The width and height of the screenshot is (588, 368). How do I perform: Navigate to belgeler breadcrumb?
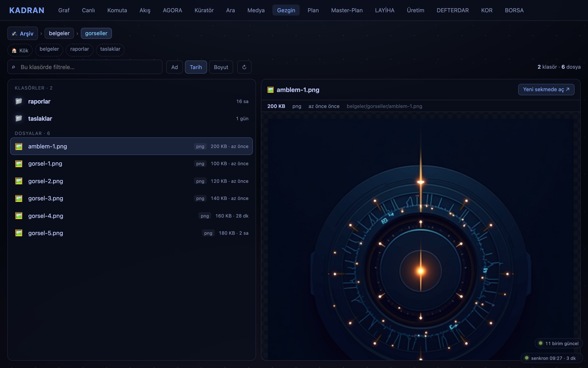[59, 33]
